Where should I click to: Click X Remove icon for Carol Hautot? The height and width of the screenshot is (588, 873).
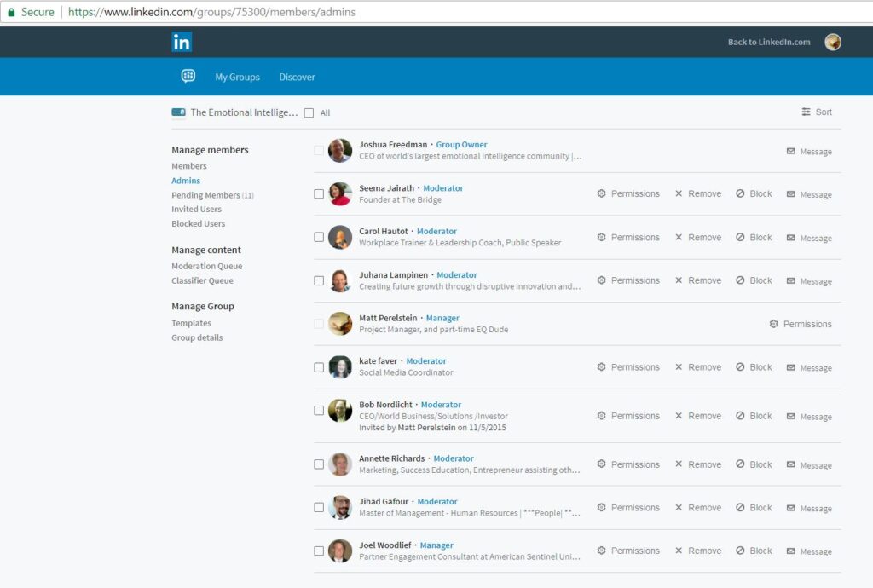coord(679,238)
